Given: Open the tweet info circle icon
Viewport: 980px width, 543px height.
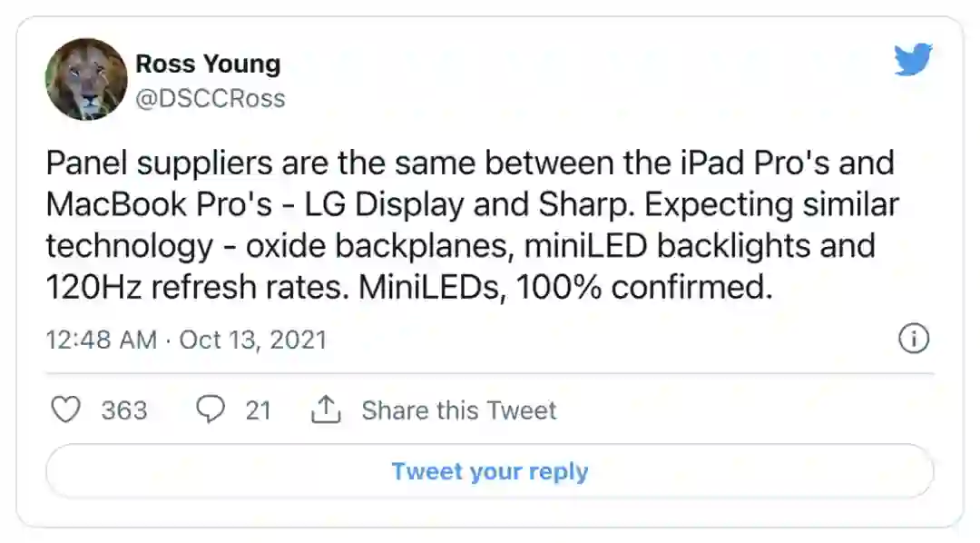Looking at the screenshot, I should coord(913,340).
